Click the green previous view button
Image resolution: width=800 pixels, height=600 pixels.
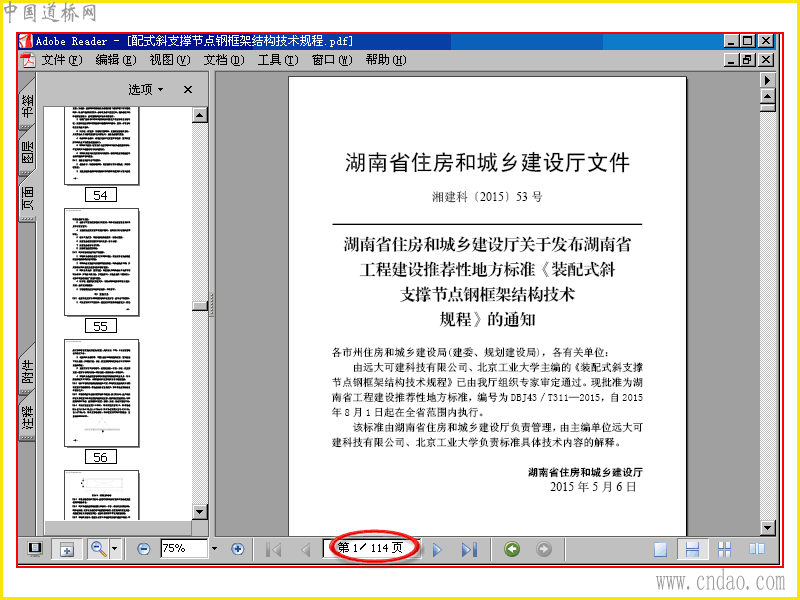[512, 549]
